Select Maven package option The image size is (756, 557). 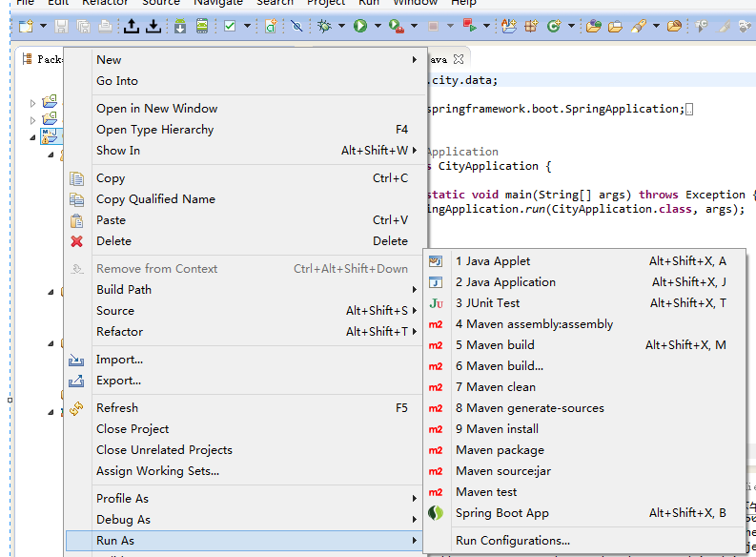tap(584, 450)
